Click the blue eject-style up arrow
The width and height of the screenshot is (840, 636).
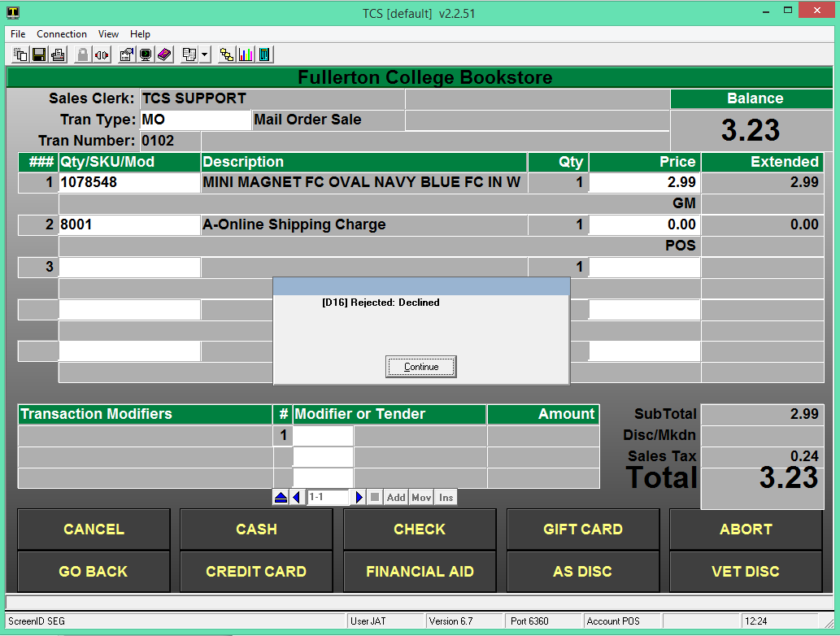pyautogui.click(x=281, y=497)
